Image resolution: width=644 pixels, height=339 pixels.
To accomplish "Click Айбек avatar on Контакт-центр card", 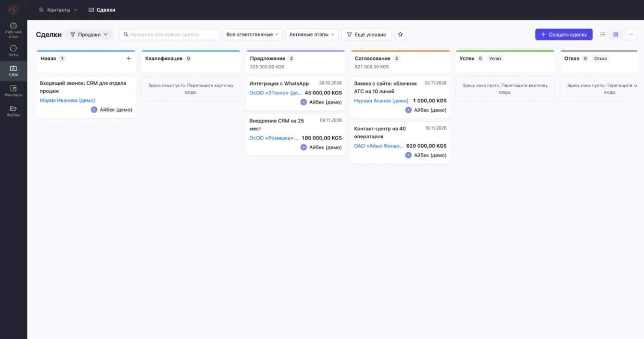I will pyautogui.click(x=408, y=155).
